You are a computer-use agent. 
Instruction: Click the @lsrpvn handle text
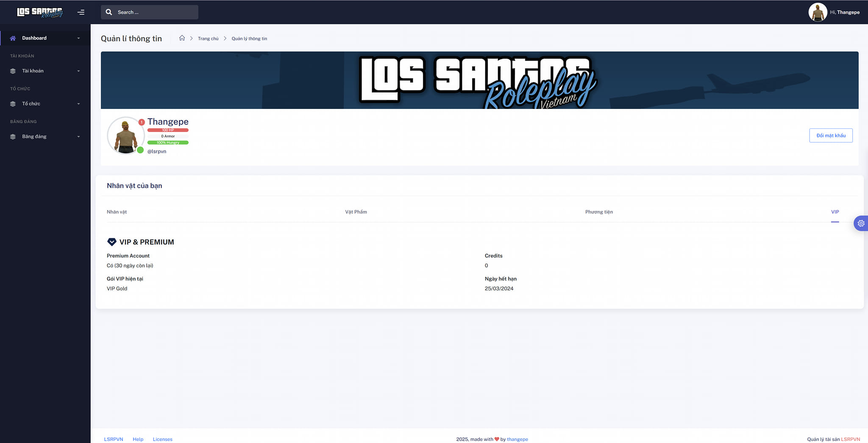[x=157, y=151]
